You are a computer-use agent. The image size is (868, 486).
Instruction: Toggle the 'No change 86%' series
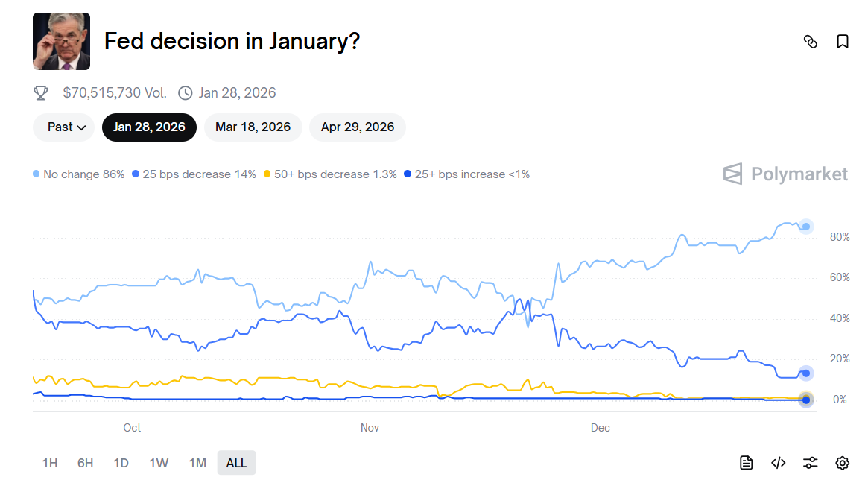pyautogui.click(x=77, y=174)
